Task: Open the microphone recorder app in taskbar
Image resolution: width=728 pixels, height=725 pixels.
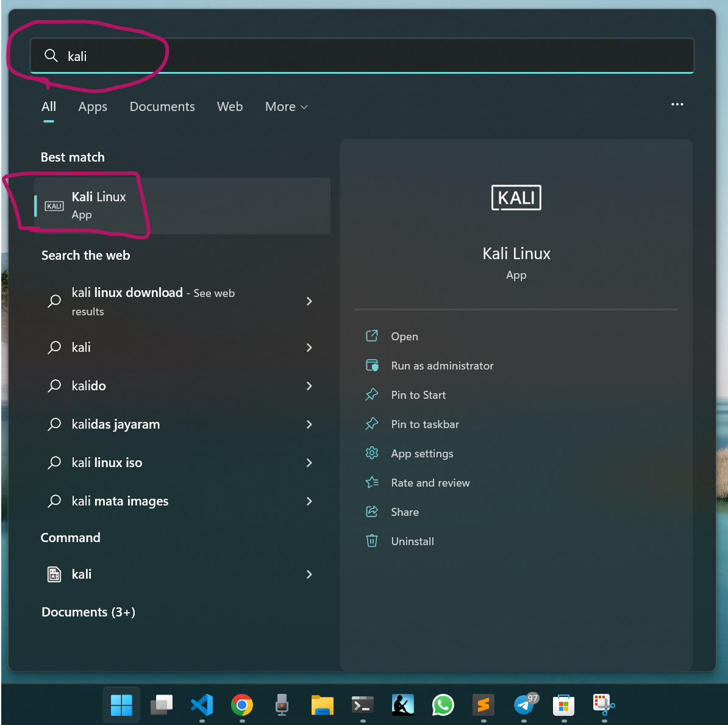Action: (x=282, y=705)
